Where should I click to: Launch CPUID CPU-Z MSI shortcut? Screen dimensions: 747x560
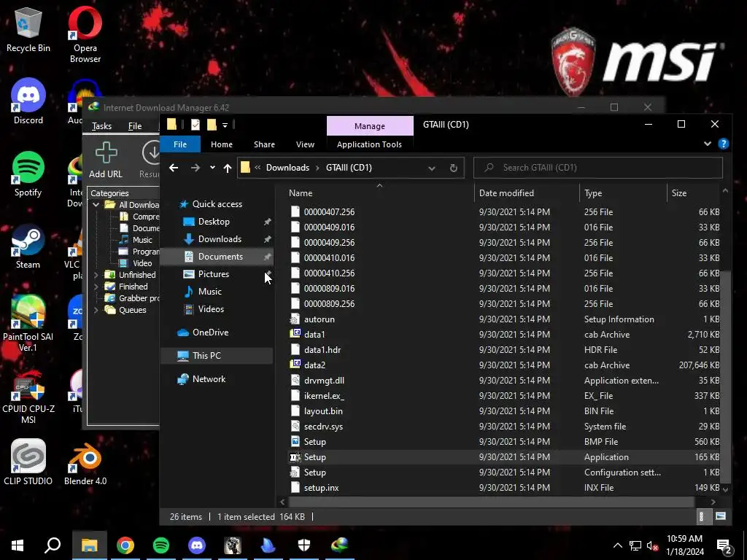28,396
